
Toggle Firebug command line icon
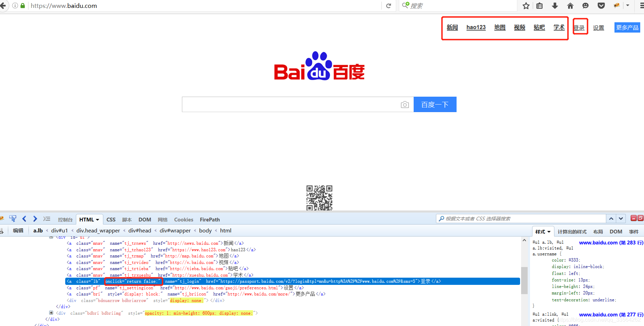coord(47,219)
